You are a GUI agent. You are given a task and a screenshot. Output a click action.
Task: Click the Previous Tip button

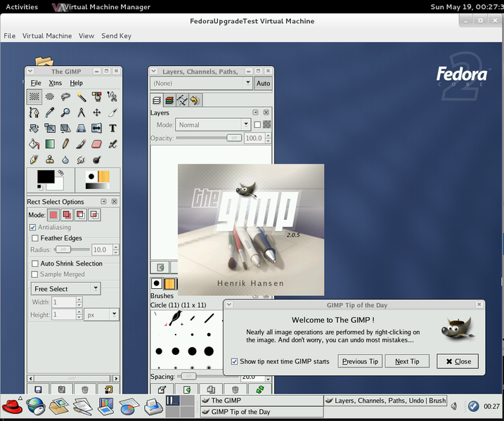(360, 361)
